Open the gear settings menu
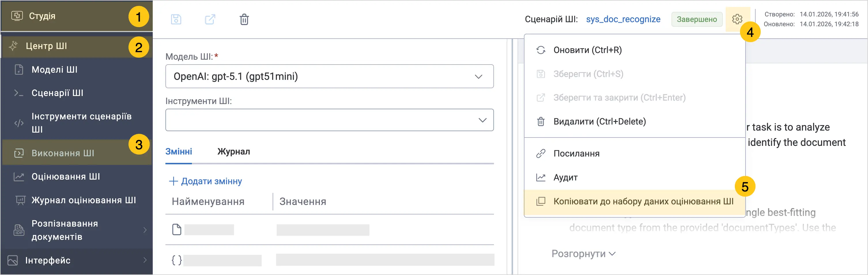The image size is (868, 275). (x=737, y=19)
